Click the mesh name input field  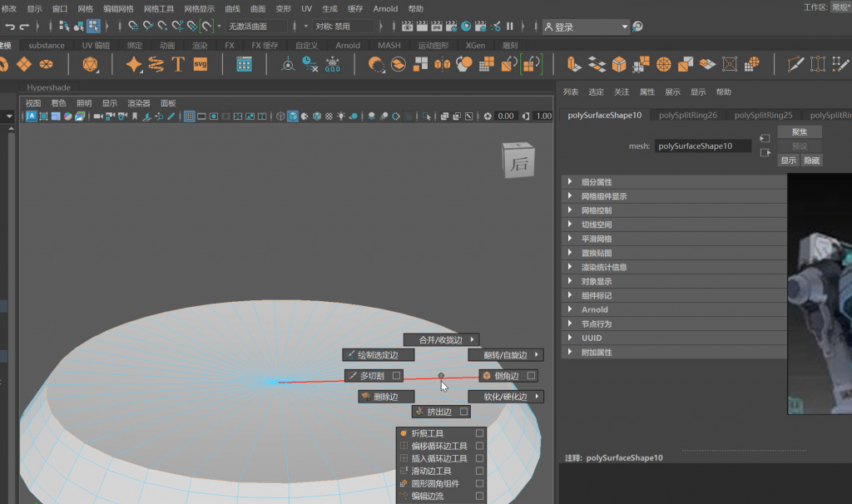pos(702,146)
